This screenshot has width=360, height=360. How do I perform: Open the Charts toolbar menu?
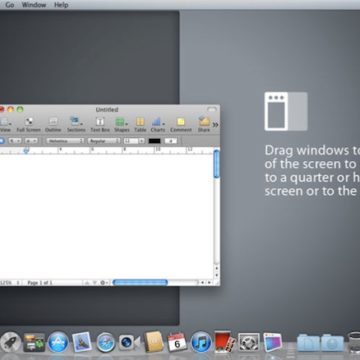click(158, 124)
